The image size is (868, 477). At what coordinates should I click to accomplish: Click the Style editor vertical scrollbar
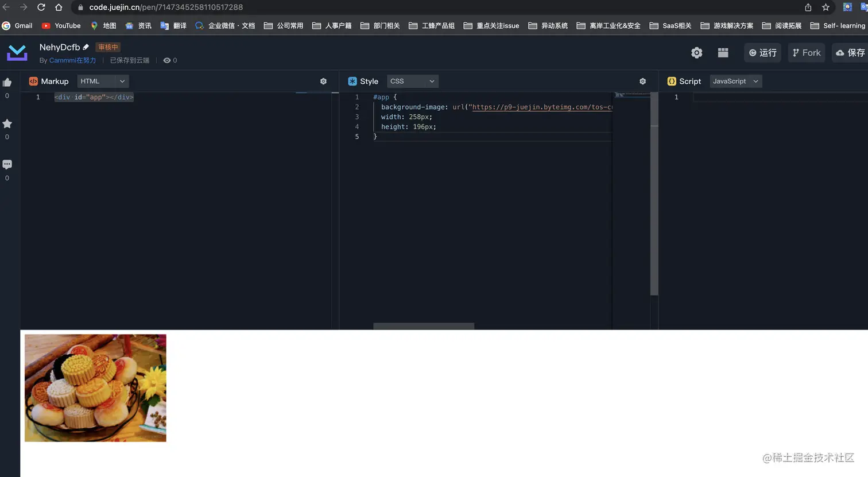pyautogui.click(x=654, y=193)
